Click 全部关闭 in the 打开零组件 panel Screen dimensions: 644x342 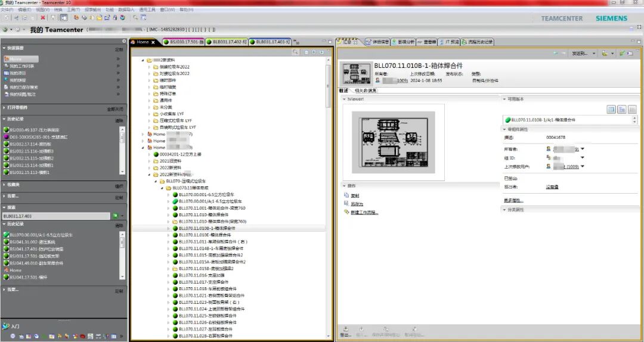(115, 109)
